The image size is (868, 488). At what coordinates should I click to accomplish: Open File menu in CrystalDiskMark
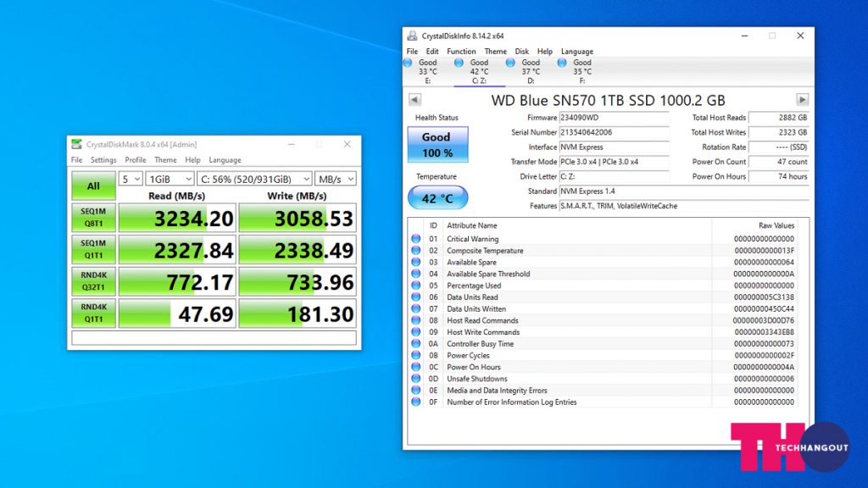pos(76,160)
